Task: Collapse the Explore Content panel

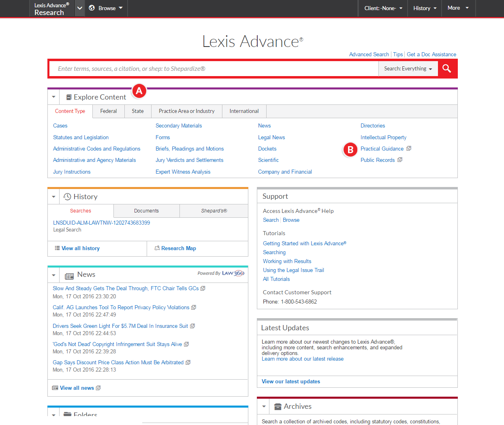Action: 53,97
